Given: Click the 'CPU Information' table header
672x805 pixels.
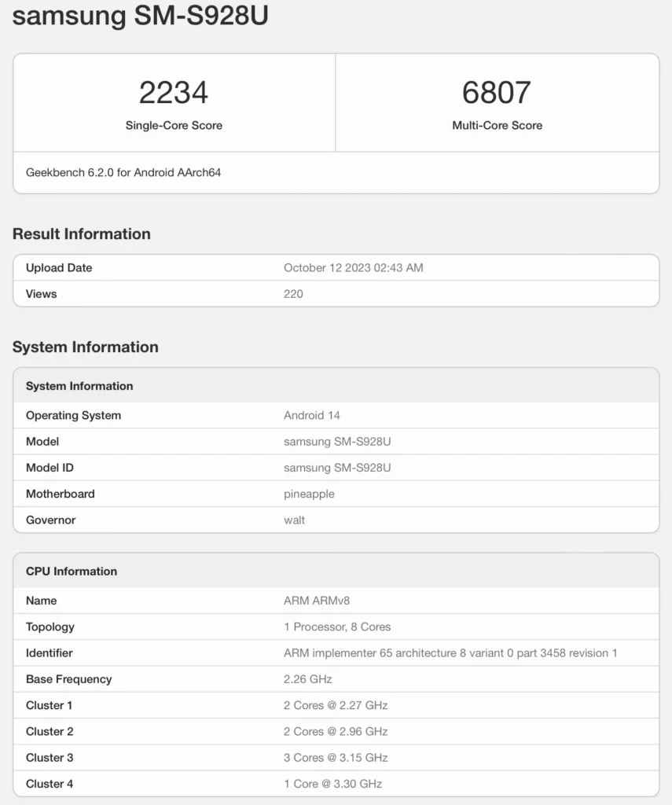Looking at the screenshot, I should [x=336, y=571].
